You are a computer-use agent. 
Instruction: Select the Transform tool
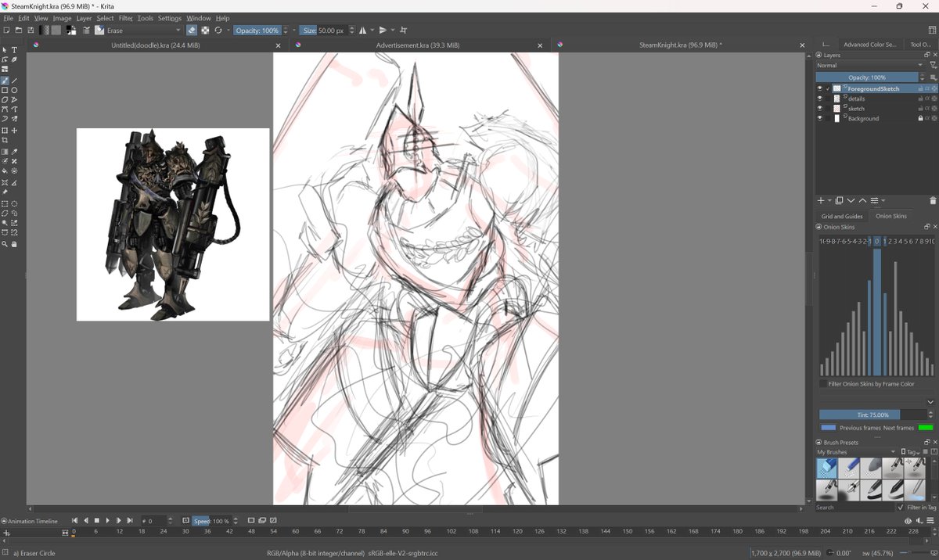(x=5, y=131)
